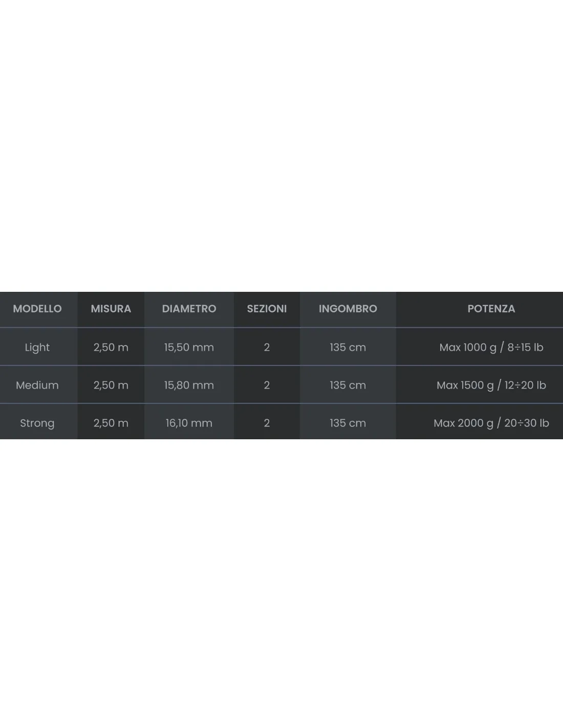563x728 pixels.
Task: Click the MODELLO column header
Action: (x=37, y=309)
